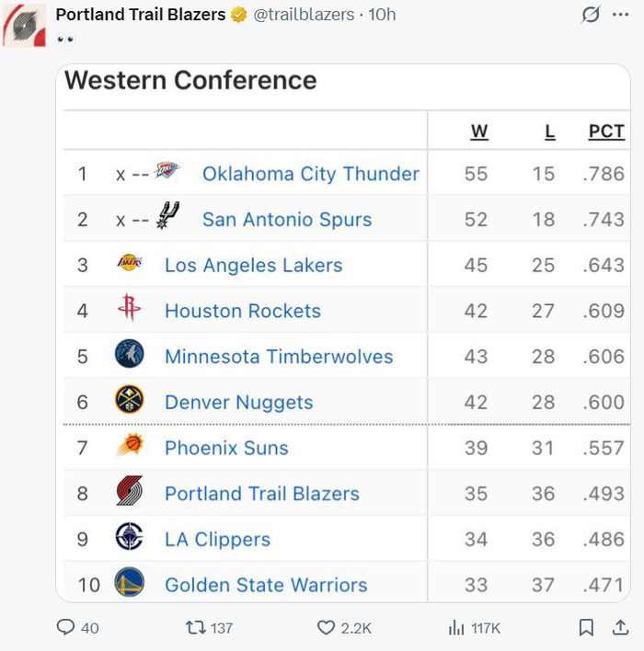Like the tweet with heart icon
Viewport: 644px width, 651px height.
pyautogui.click(x=326, y=628)
